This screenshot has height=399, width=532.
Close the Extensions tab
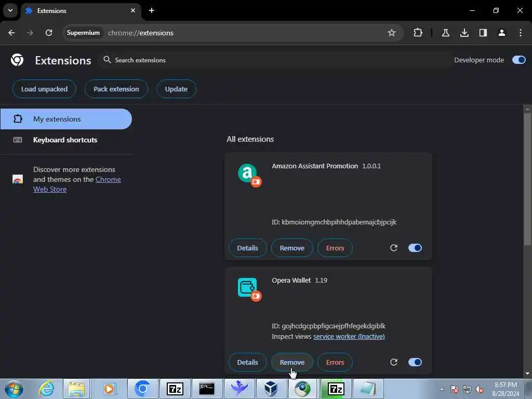[x=133, y=10]
